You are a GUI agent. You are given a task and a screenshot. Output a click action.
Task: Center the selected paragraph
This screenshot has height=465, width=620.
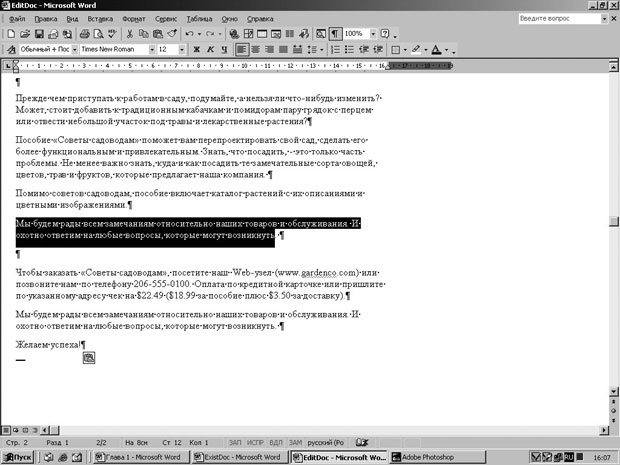point(256,50)
